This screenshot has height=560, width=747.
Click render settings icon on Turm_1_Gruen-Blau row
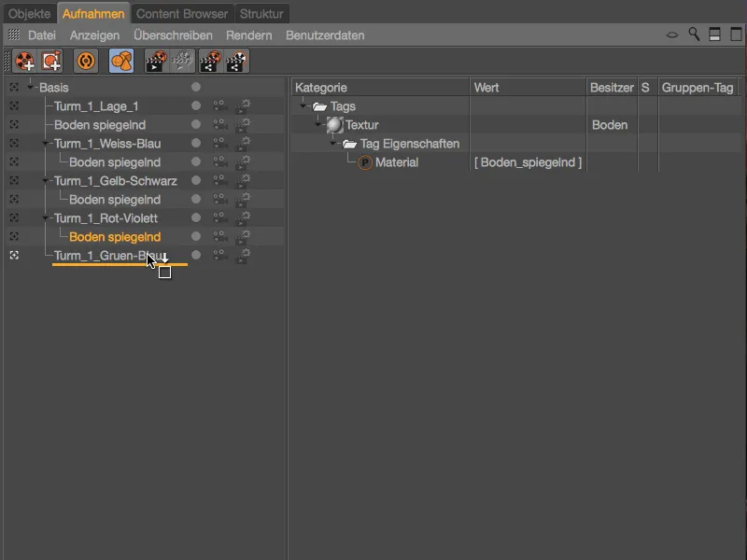(243, 255)
